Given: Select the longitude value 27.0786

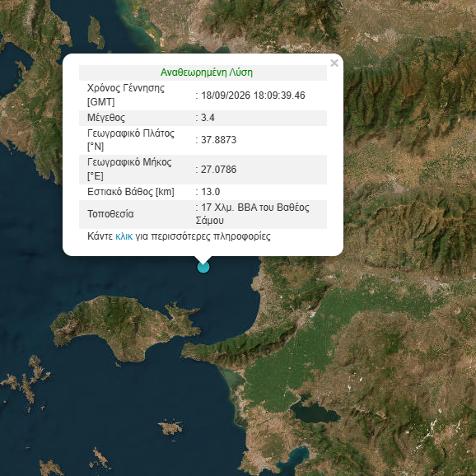Looking at the screenshot, I should (x=218, y=170).
